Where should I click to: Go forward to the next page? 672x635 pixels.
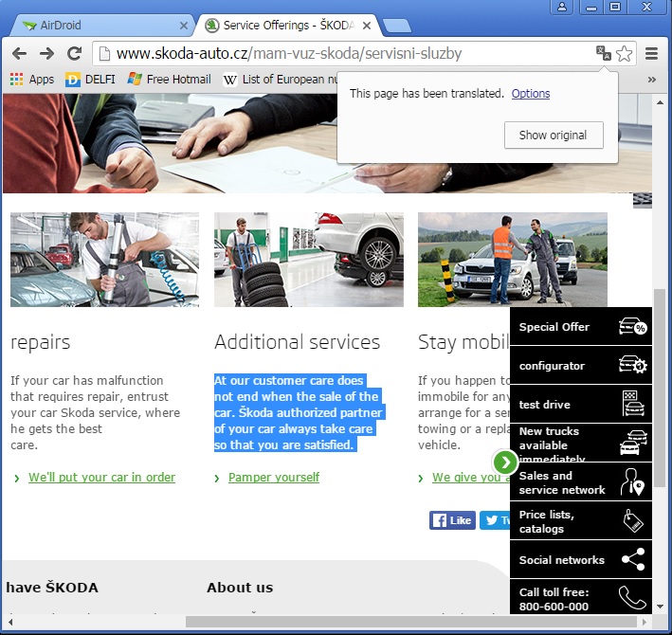(46, 54)
